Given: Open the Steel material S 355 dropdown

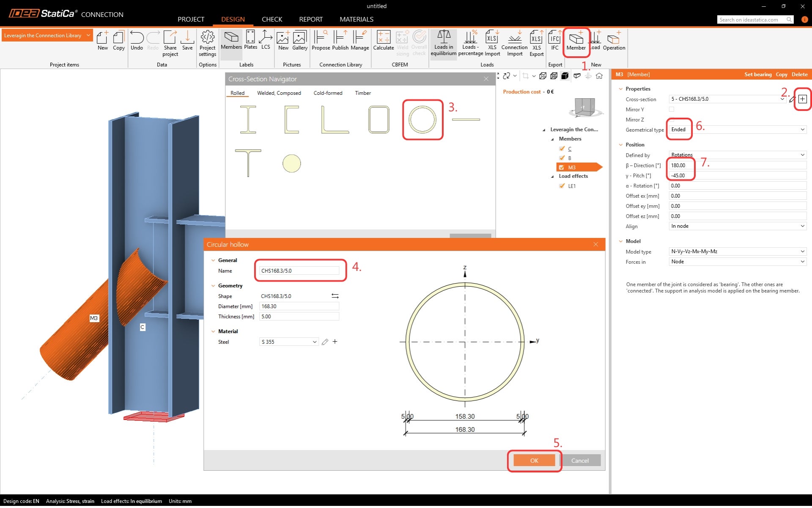Looking at the screenshot, I should [289, 342].
